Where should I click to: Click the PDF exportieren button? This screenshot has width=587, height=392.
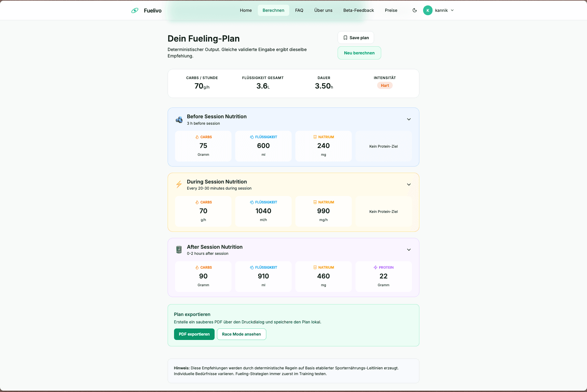[x=194, y=334]
